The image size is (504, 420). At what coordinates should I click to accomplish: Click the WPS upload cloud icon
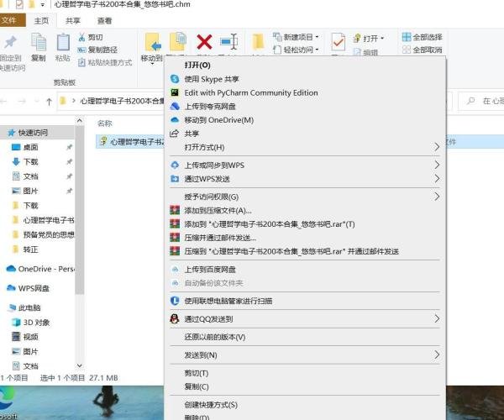click(x=175, y=165)
